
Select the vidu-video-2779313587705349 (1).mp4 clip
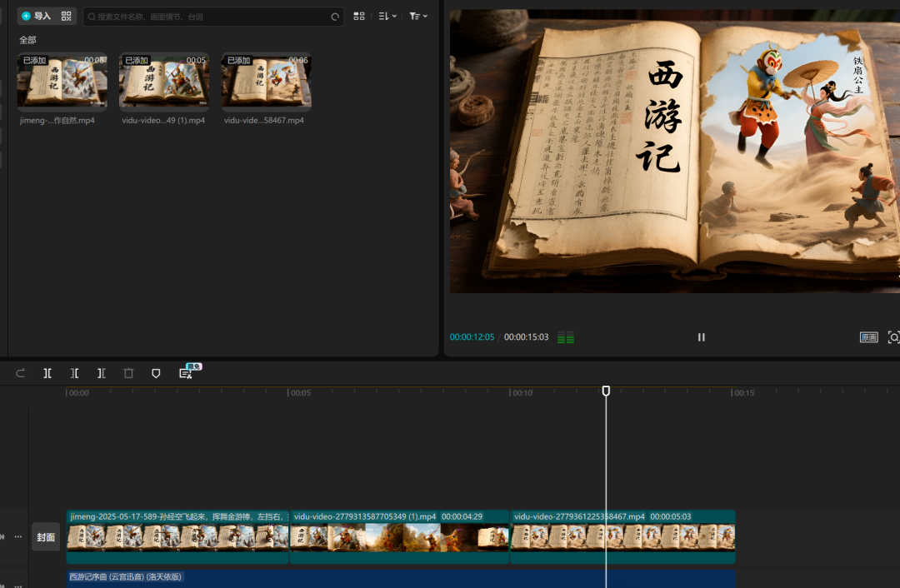pos(399,536)
